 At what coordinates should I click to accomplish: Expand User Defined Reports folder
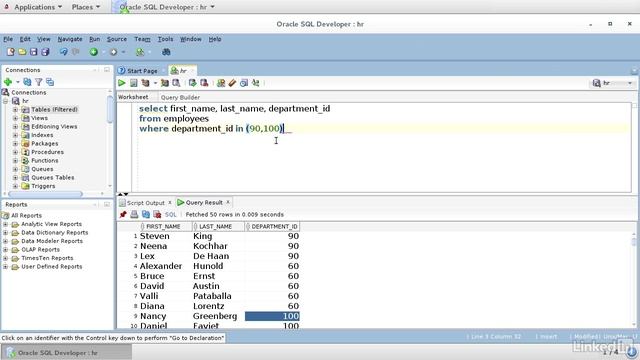tap(5, 267)
